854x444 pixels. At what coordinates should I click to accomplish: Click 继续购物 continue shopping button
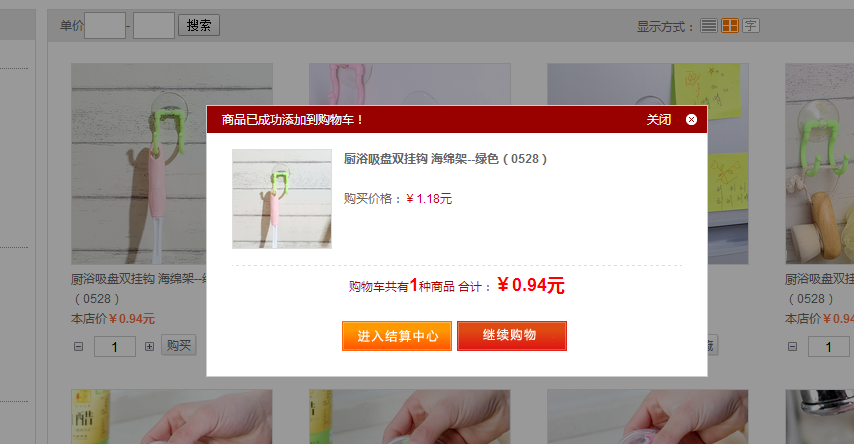511,336
